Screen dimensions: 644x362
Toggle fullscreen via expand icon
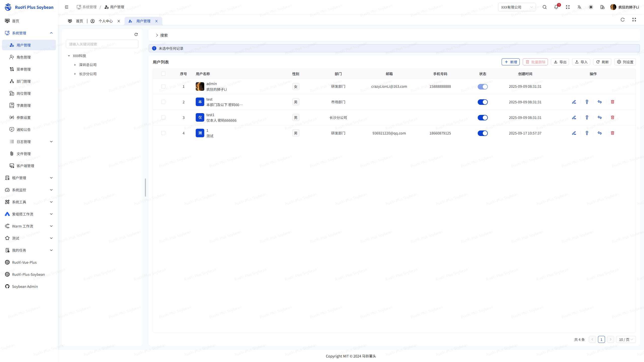click(x=568, y=7)
